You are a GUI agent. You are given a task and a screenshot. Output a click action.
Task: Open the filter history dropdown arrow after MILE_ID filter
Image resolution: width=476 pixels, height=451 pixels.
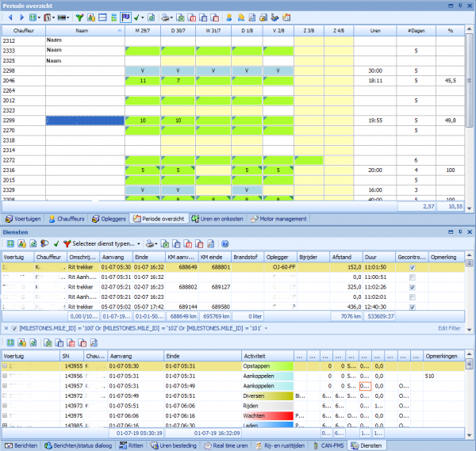pyautogui.click(x=267, y=328)
